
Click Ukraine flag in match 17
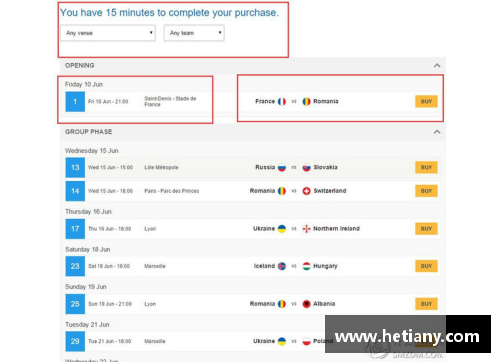(x=282, y=229)
